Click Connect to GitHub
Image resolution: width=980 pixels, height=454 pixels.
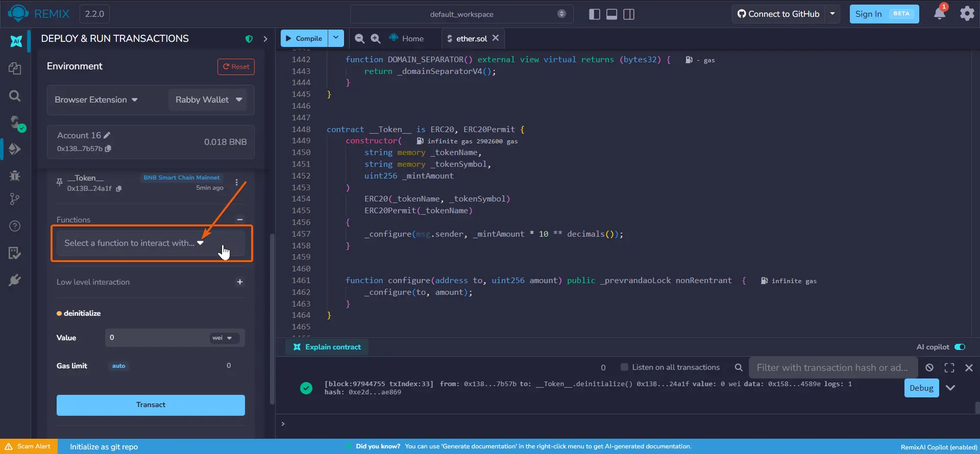pyautogui.click(x=778, y=14)
